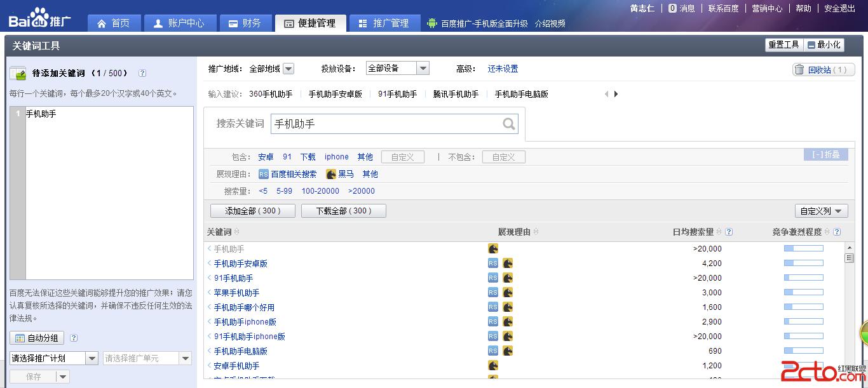Click the search magnifier icon in keyword box
The height and width of the screenshot is (388, 868).
tap(508, 124)
